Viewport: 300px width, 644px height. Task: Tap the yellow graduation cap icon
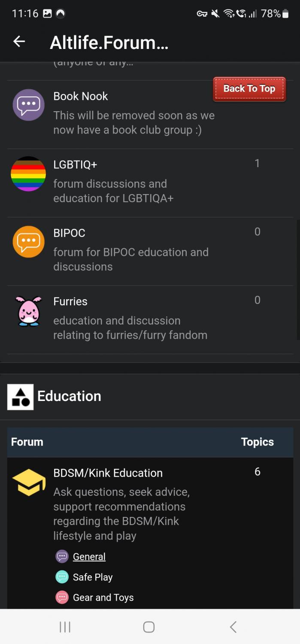click(x=28, y=482)
